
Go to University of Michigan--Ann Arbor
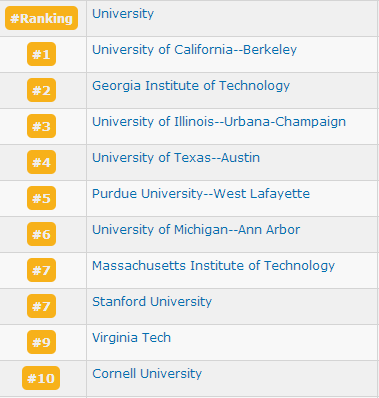(196, 230)
